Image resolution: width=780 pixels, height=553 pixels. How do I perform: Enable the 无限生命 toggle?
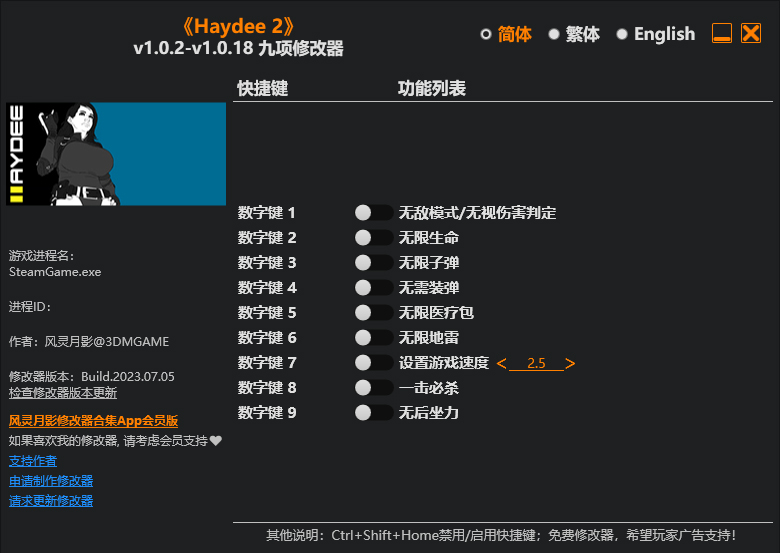pyautogui.click(x=374, y=238)
